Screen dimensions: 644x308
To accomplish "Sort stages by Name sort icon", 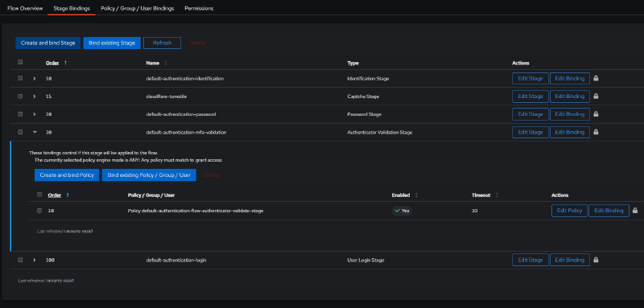I will click(x=166, y=64).
